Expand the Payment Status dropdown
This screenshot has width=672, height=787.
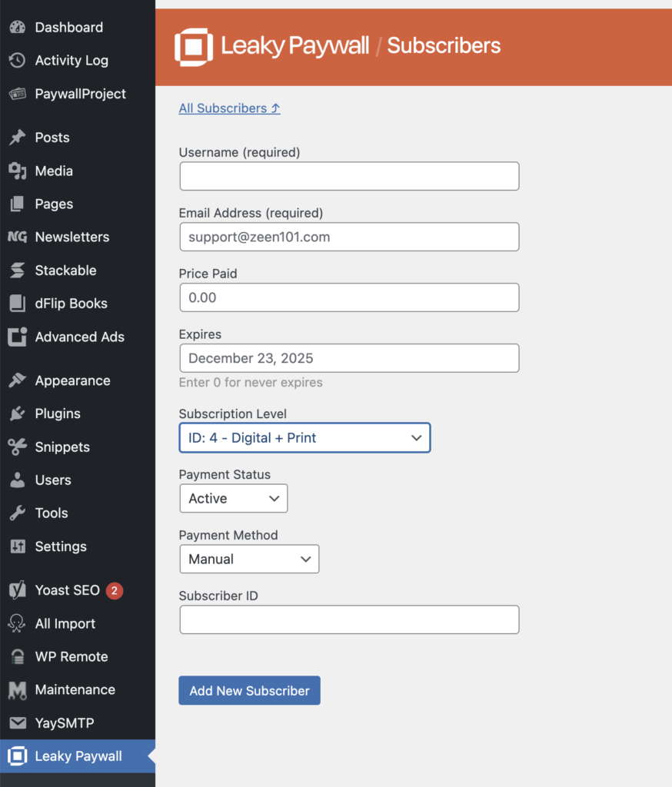coord(233,499)
